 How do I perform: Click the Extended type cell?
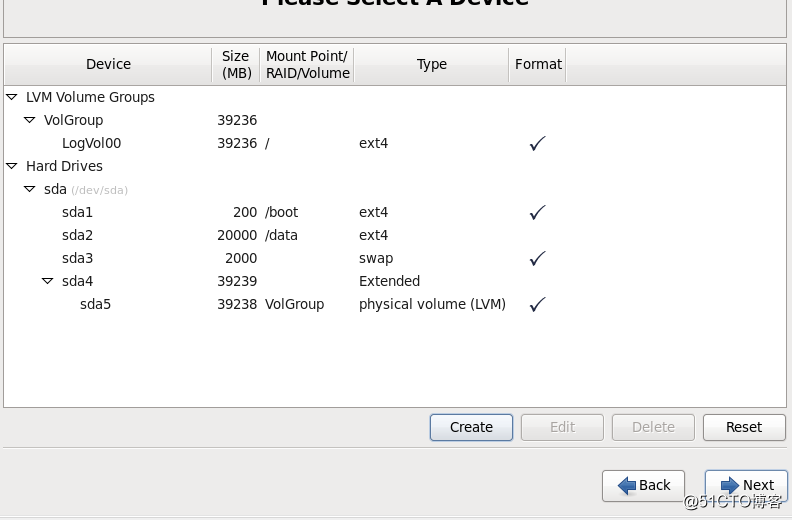click(x=389, y=281)
